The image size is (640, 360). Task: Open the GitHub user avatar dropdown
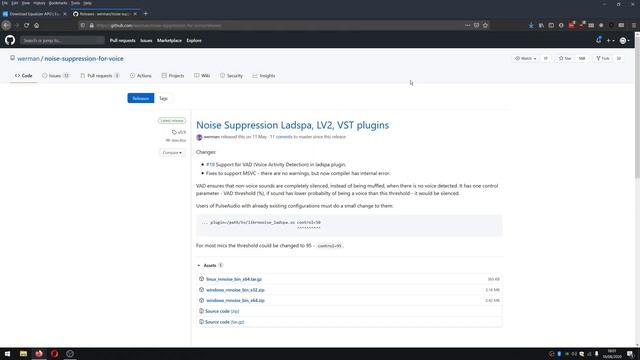click(x=624, y=40)
